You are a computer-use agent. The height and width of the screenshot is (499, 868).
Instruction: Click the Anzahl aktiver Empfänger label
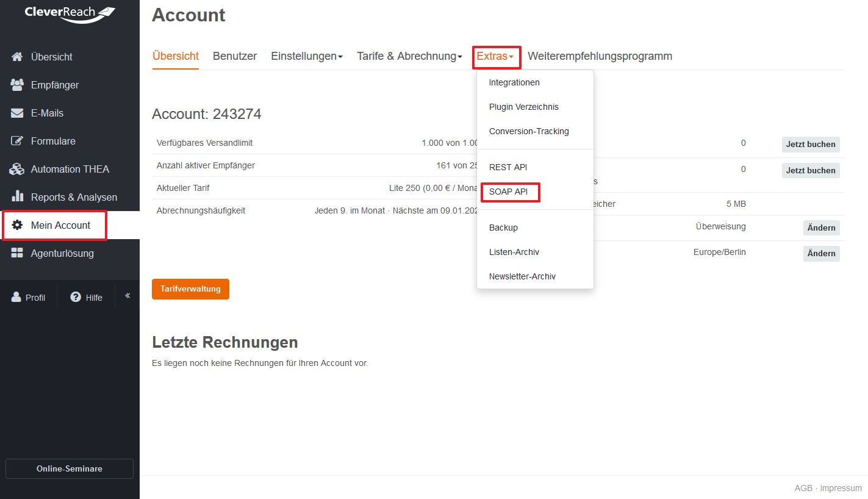click(206, 165)
